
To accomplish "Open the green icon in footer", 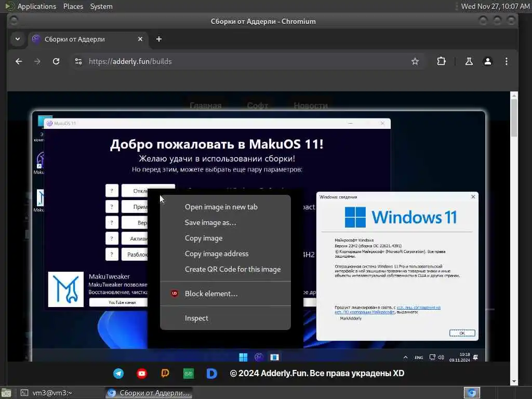I will click(x=188, y=374).
